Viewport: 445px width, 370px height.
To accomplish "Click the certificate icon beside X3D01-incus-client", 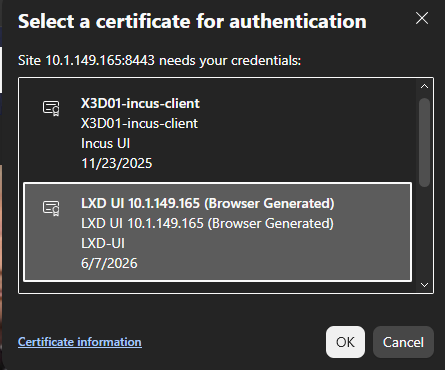I will point(51,108).
